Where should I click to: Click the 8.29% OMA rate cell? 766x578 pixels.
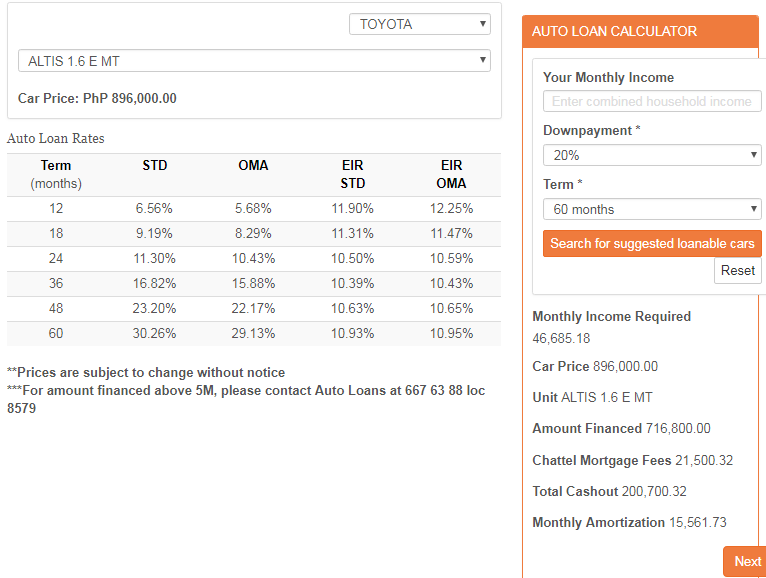(x=253, y=234)
